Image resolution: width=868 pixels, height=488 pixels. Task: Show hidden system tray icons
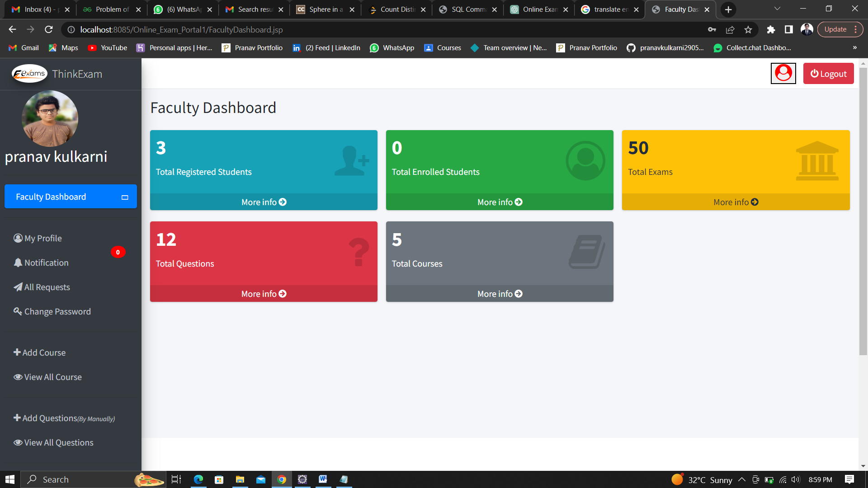742,479
